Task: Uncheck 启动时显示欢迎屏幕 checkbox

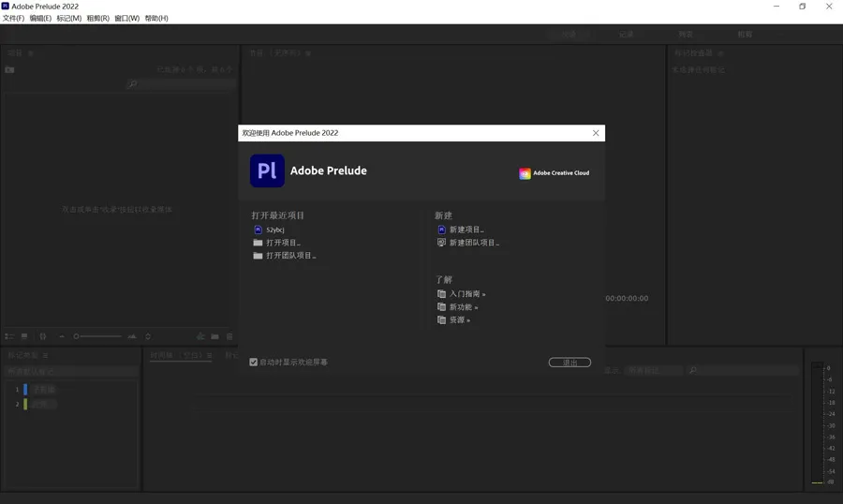Action: pos(254,363)
